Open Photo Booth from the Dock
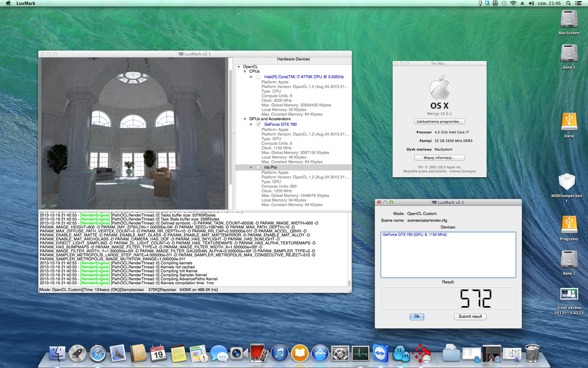This screenshot has height=368, width=588. coord(259,353)
